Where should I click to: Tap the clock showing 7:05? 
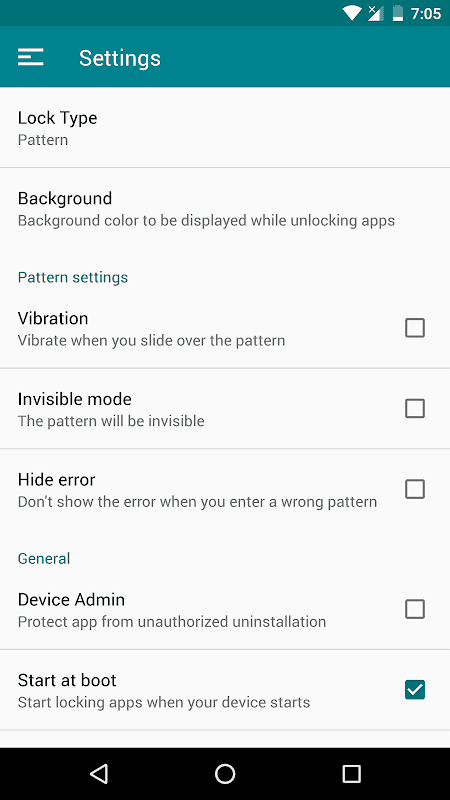(426, 13)
